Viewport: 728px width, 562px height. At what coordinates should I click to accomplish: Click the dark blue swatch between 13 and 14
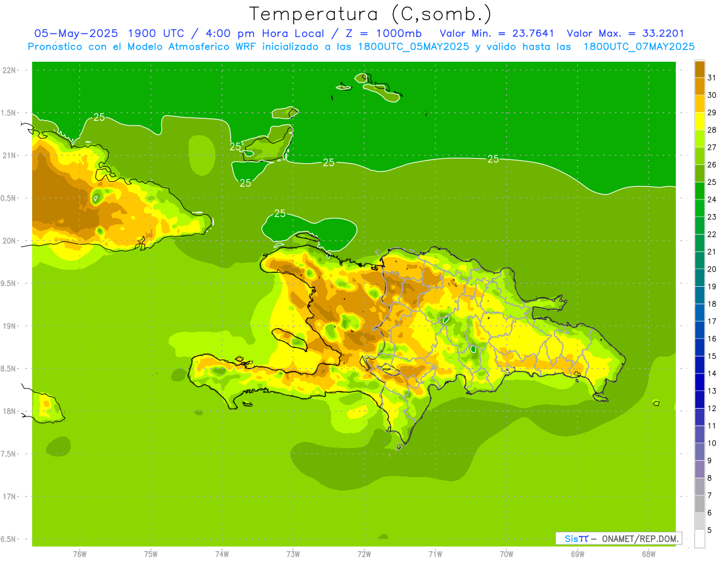coord(699,383)
